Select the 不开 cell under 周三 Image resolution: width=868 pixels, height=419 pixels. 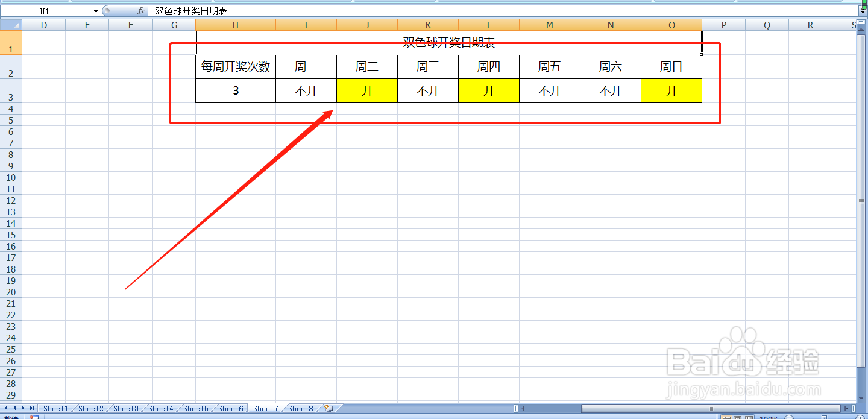tap(428, 91)
